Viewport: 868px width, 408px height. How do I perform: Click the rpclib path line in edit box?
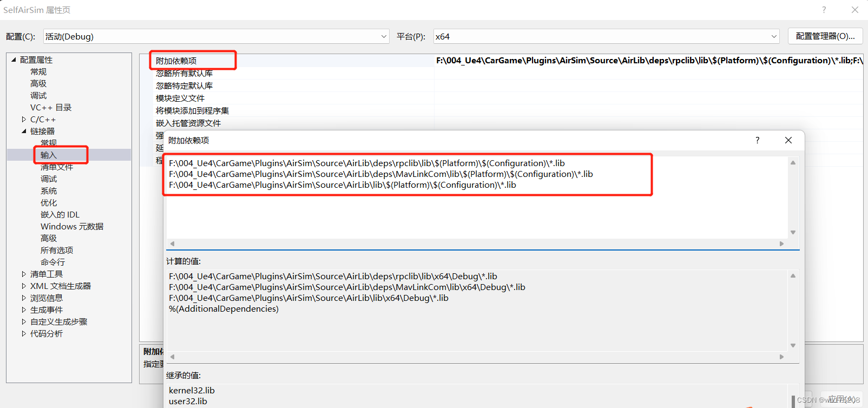pos(367,163)
